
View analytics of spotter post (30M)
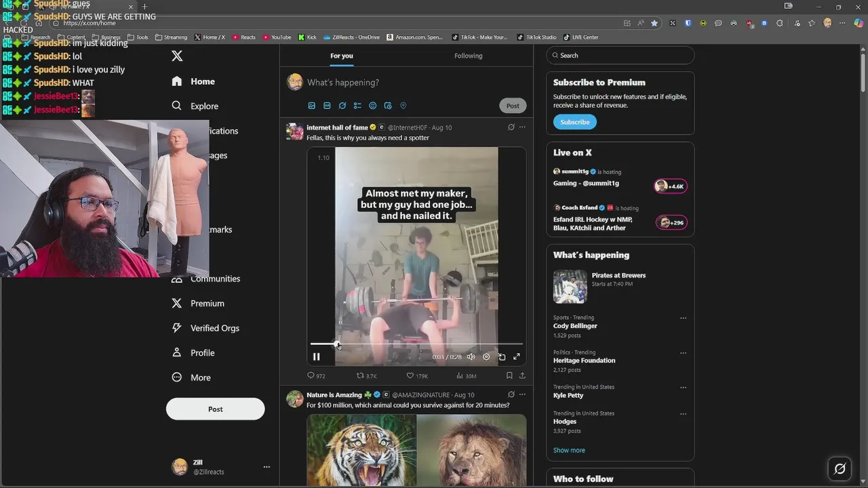pos(466,375)
